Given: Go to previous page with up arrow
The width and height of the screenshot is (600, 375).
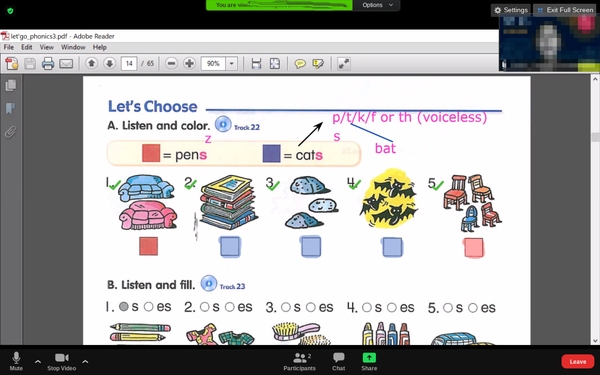Looking at the screenshot, I should click(x=91, y=64).
